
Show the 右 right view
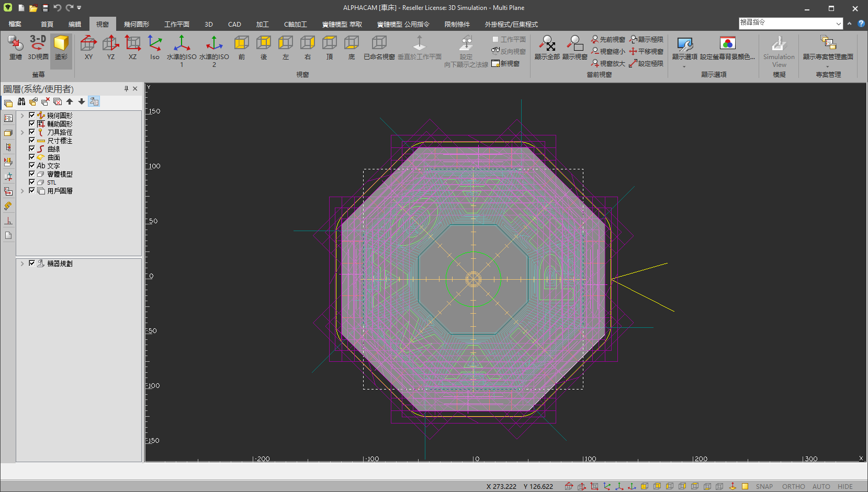308,48
